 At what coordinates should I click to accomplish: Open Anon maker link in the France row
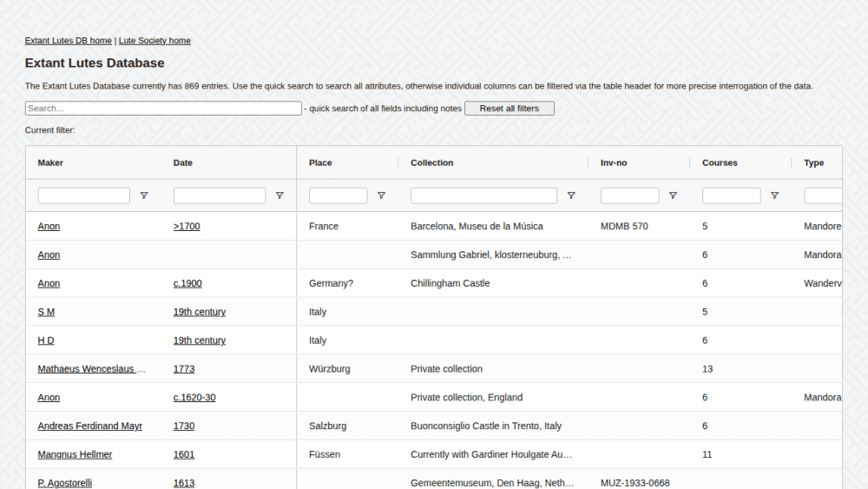[x=49, y=226]
